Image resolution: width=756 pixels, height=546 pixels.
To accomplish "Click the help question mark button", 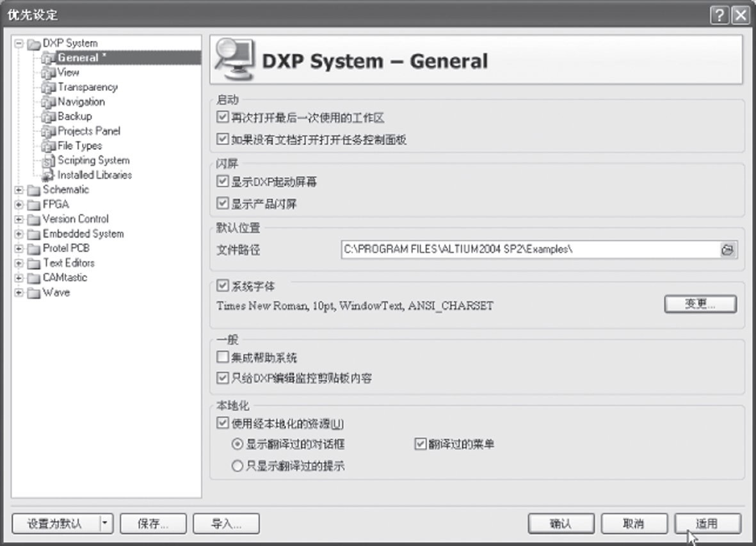I will (x=720, y=15).
